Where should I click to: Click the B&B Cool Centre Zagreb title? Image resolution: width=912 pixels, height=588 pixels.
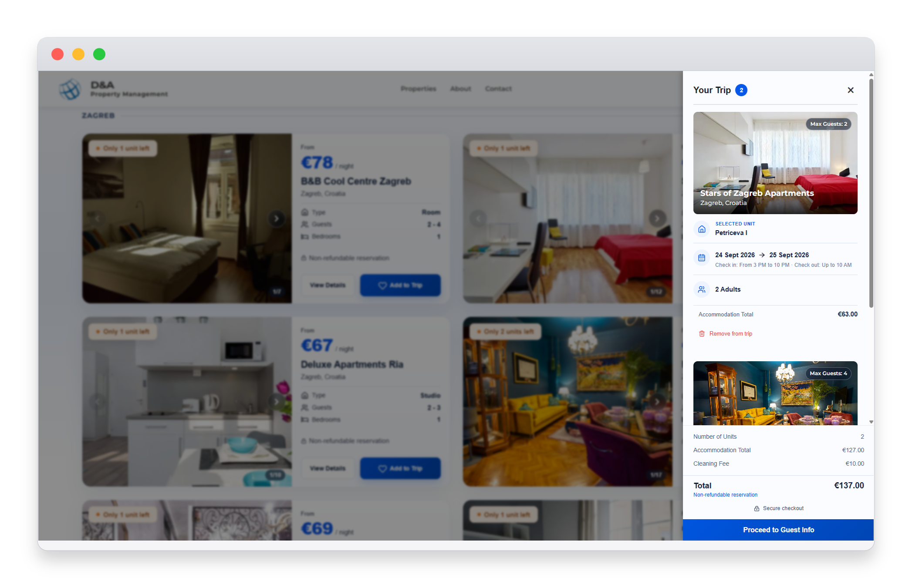[x=355, y=181]
